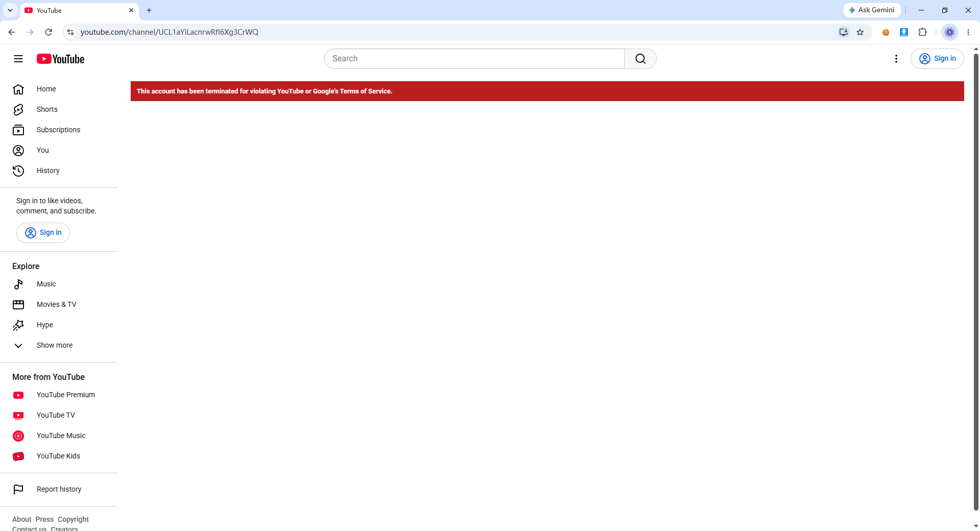Image resolution: width=980 pixels, height=531 pixels.
Task: Open YouTube TV
Action: click(x=59, y=415)
